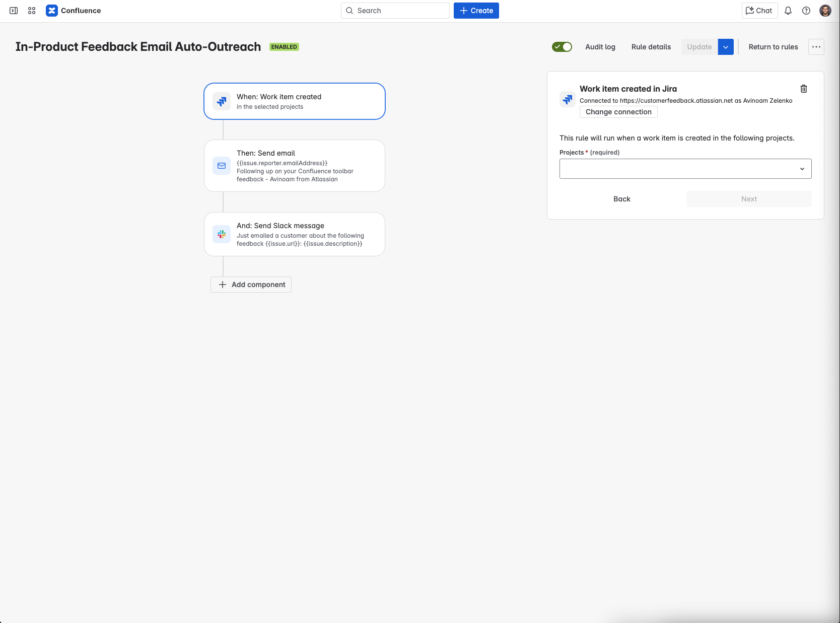Open the Rule details tab
Viewport: 840px width, 623px height.
tap(651, 46)
